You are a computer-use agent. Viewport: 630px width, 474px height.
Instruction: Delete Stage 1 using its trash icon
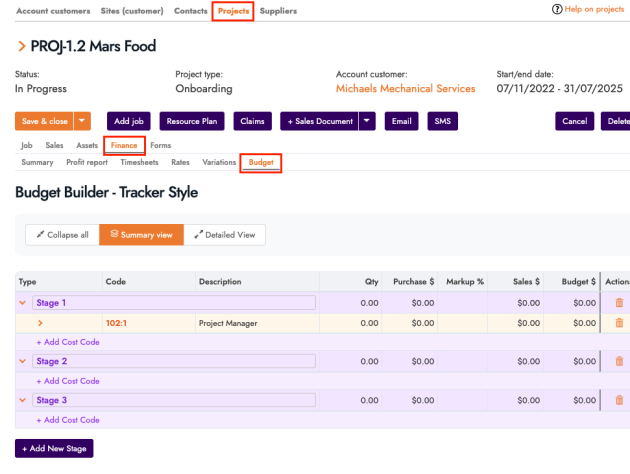pyautogui.click(x=619, y=303)
